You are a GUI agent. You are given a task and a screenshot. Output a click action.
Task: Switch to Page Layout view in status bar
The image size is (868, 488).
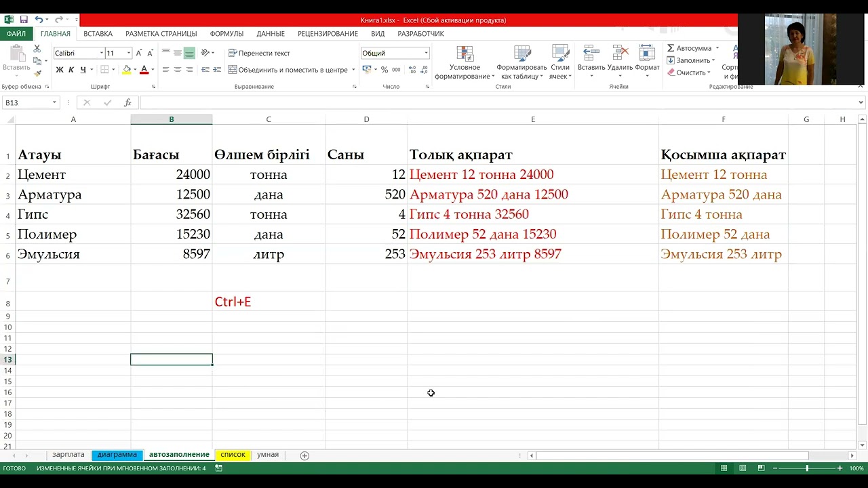click(x=743, y=468)
